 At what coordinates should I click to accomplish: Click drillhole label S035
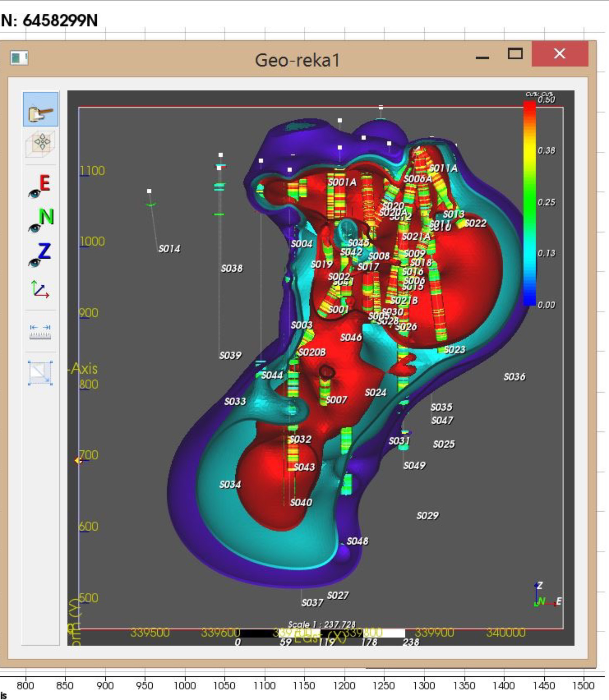(442, 407)
